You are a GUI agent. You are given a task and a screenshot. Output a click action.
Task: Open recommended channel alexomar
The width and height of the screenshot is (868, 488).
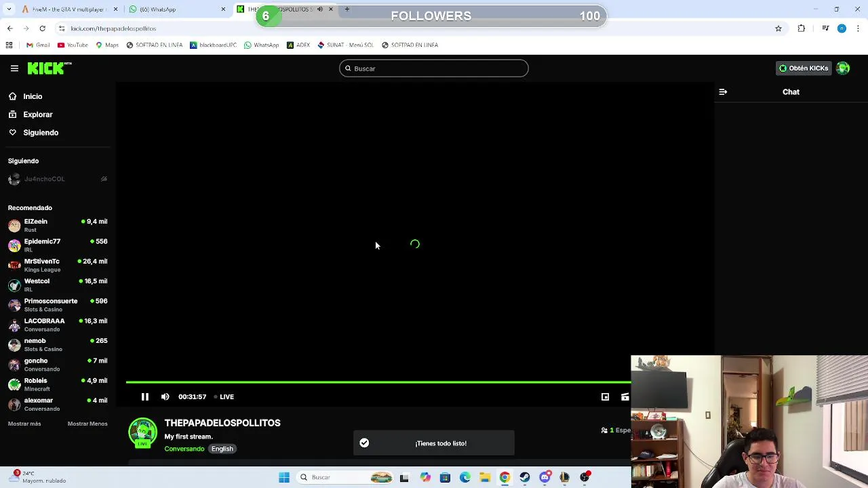pos(58,404)
